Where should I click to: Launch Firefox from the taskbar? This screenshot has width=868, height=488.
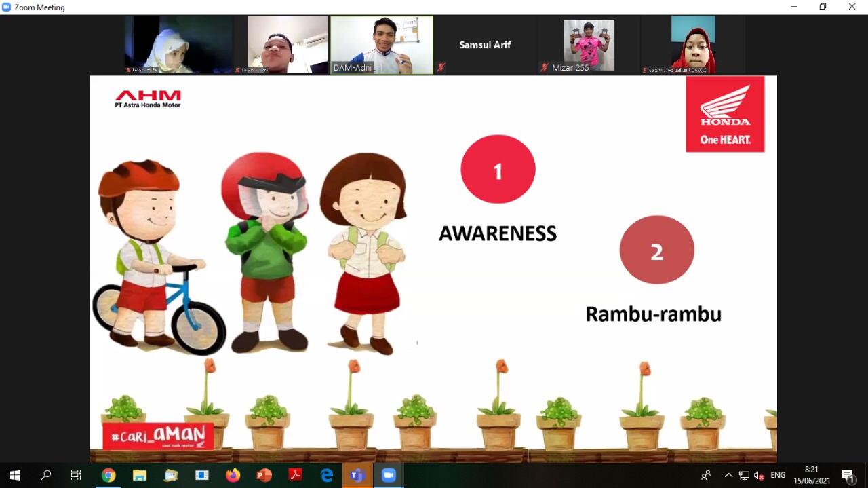pyautogui.click(x=233, y=475)
